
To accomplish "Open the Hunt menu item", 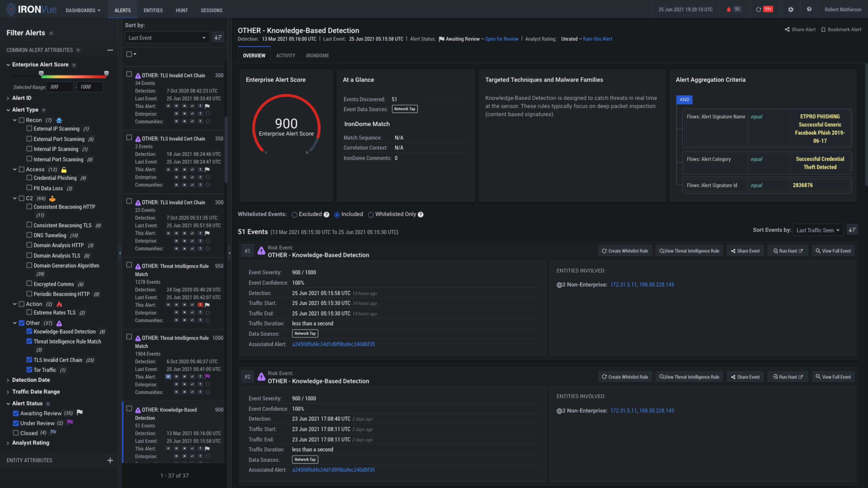I will pos(182,10).
